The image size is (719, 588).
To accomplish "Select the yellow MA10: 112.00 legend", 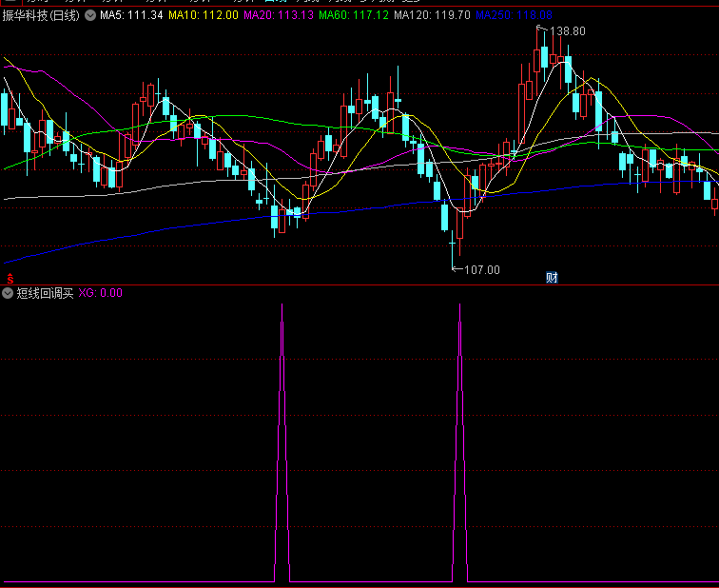I will pos(204,16).
